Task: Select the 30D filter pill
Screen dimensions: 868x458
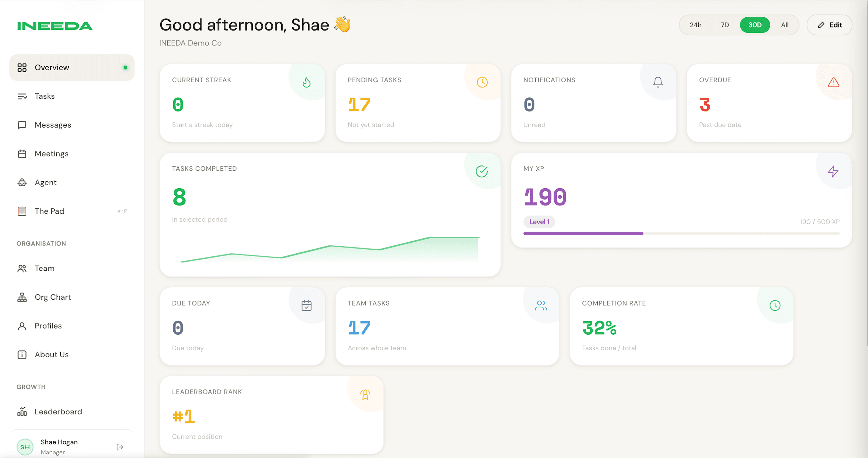Action: point(755,25)
